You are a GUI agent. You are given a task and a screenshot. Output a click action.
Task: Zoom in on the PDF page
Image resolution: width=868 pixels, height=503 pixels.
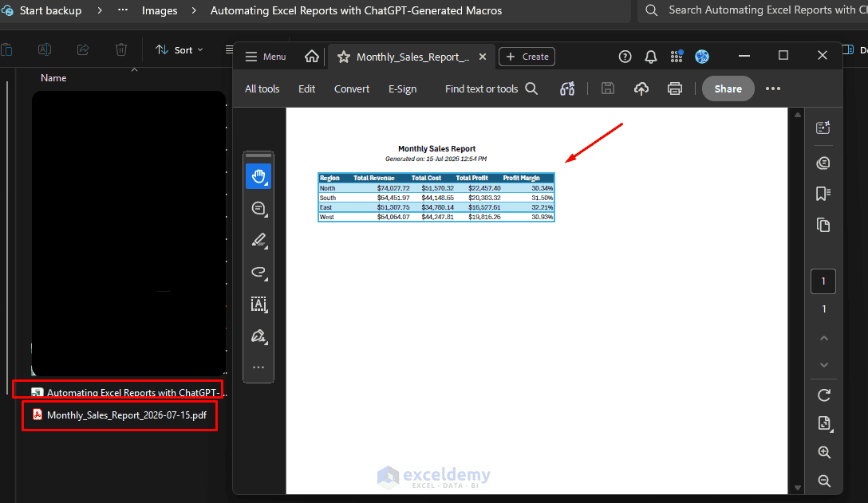tap(823, 452)
